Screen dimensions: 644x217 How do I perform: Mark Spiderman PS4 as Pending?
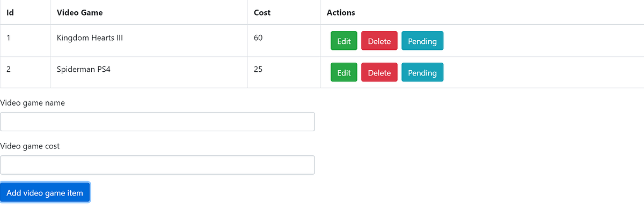[x=422, y=73]
